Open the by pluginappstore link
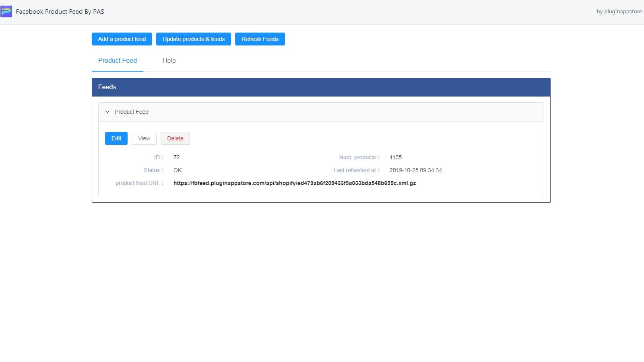 pos(619,11)
